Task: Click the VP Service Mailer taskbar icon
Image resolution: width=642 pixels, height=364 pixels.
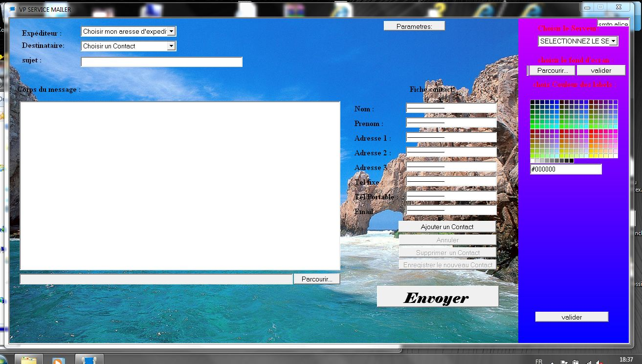Action: point(89,361)
